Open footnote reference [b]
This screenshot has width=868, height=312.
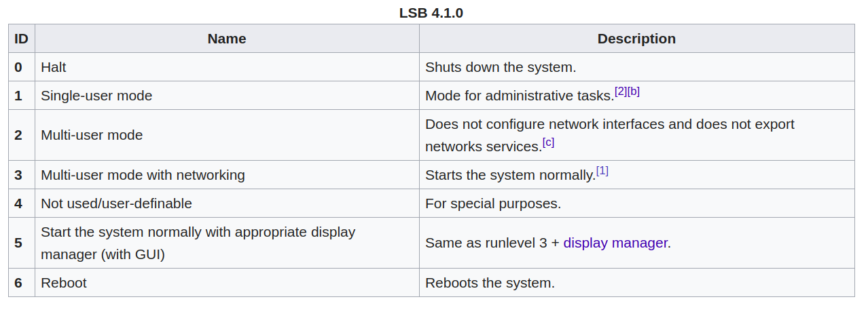pos(634,91)
